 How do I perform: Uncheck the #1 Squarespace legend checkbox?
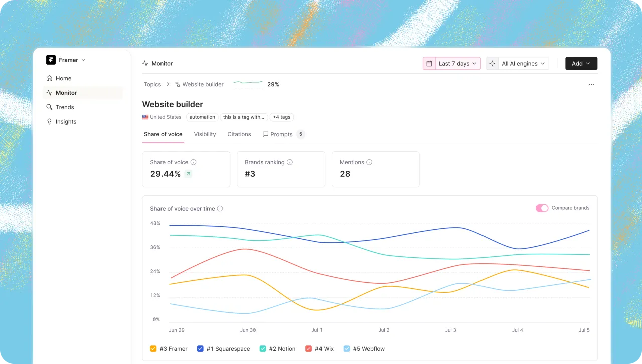[x=201, y=349]
